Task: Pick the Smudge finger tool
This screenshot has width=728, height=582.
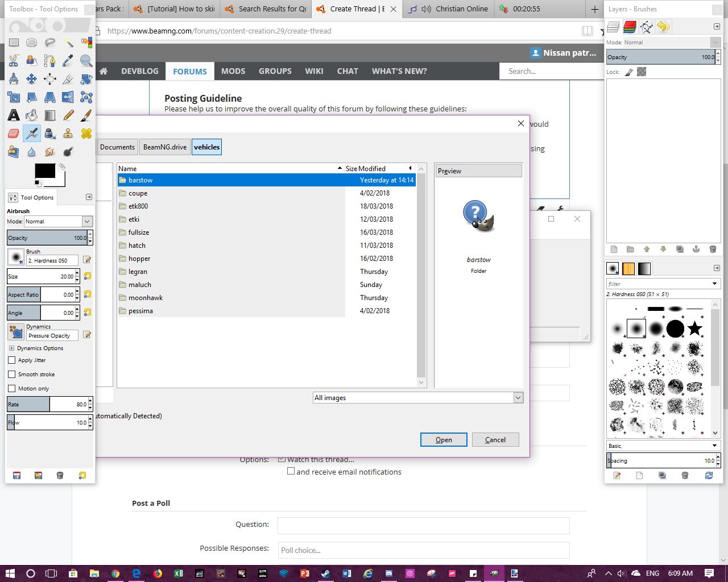Action: point(50,152)
